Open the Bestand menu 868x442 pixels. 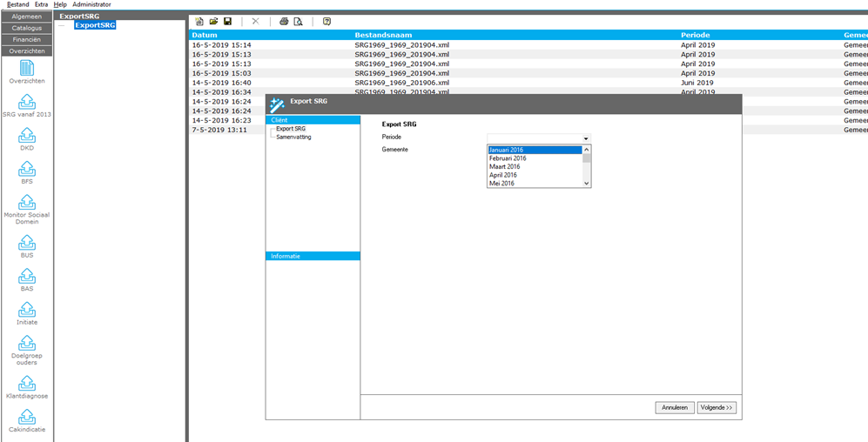click(17, 4)
